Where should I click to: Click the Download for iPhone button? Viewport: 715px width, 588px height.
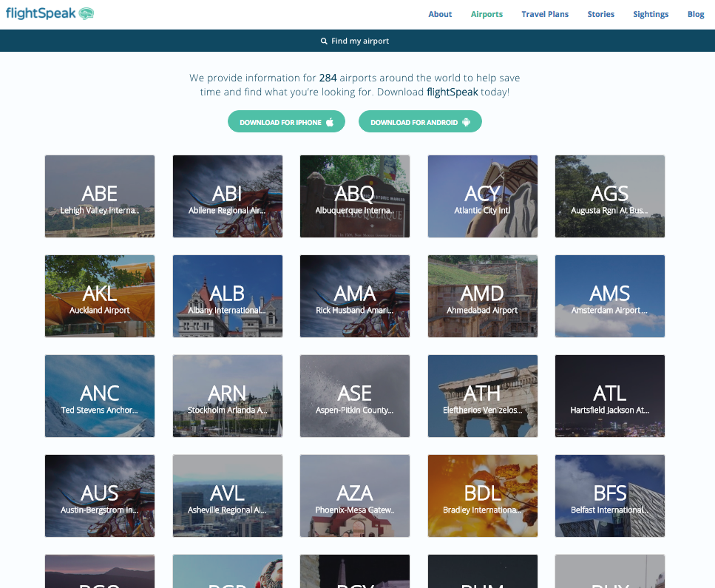pos(286,121)
